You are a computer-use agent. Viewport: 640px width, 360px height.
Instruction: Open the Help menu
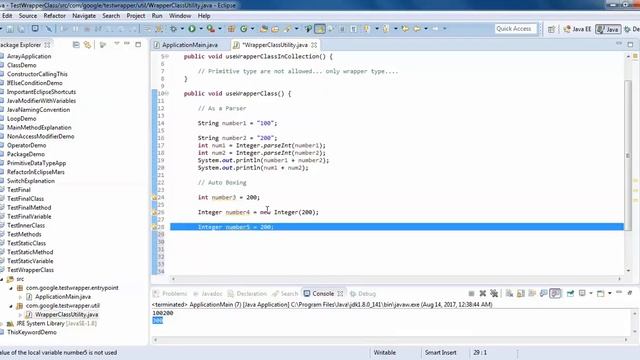tap(204, 16)
